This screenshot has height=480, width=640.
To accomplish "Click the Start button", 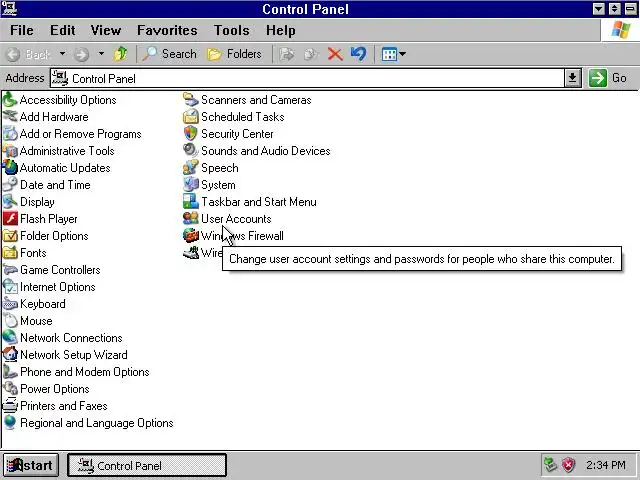I will coord(31,465).
